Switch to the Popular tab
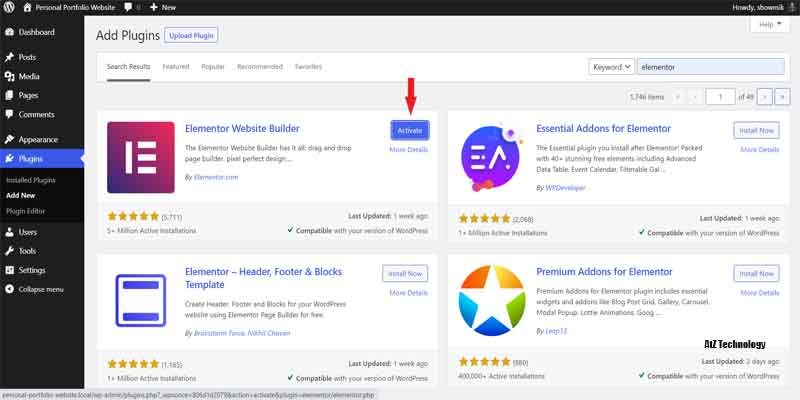The width and height of the screenshot is (800, 400). tap(213, 67)
